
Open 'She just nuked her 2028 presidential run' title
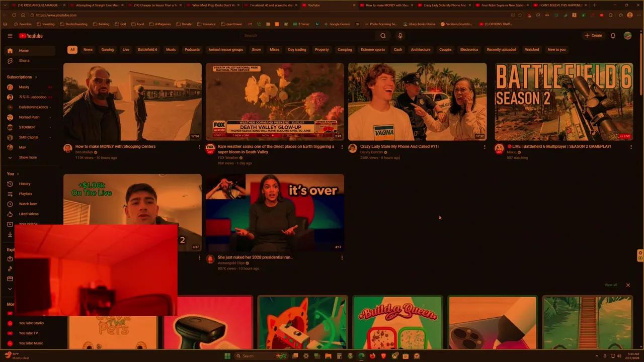coord(255,257)
